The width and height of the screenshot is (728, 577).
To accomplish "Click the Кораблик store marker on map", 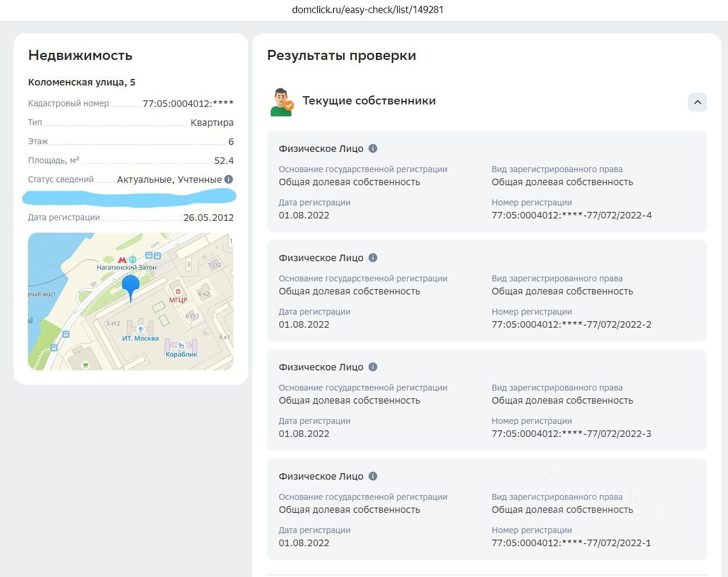I will point(181,345).
